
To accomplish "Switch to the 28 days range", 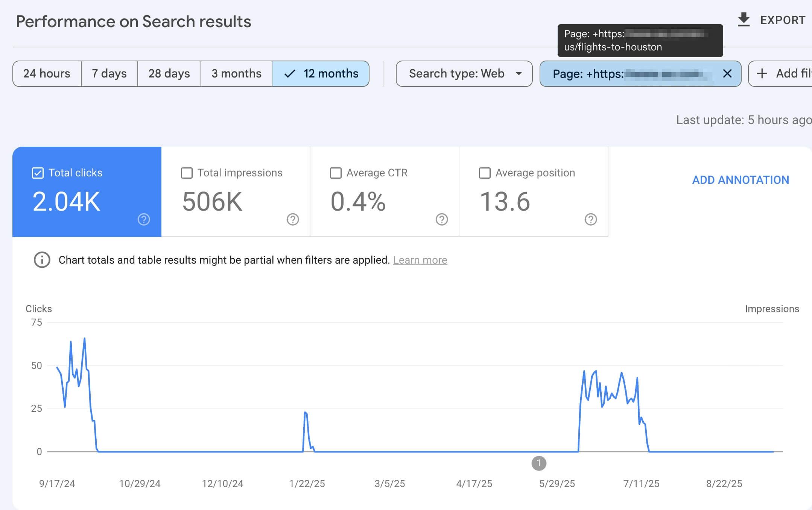I will pyautogui.click(x=169, y=74).
